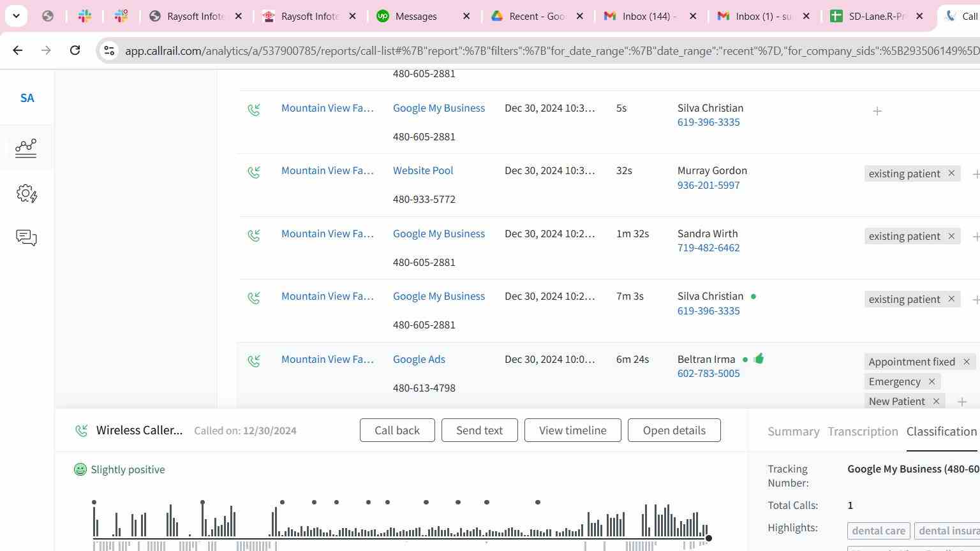Open the browser tab search dropdown
Image resolution: width=980 pixels, height=551 pixels.
(16, 15)
